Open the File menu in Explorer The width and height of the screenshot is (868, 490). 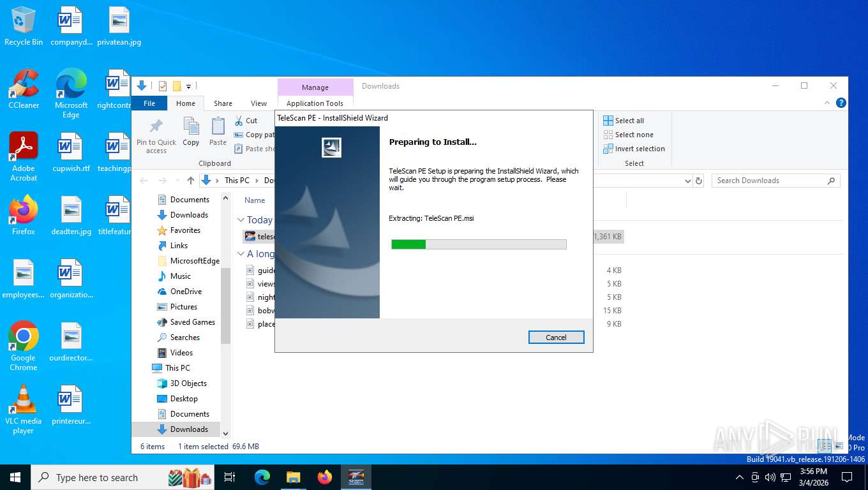[x=149, y=103]
